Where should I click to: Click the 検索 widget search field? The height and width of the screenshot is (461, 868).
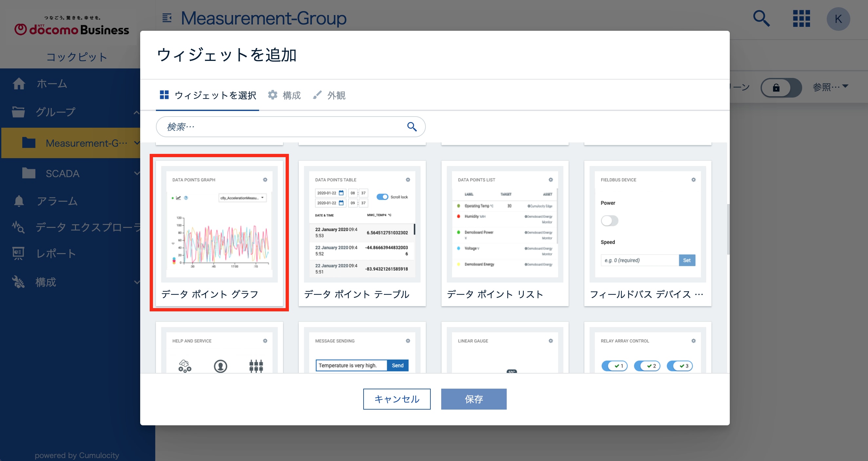(291, 127)
